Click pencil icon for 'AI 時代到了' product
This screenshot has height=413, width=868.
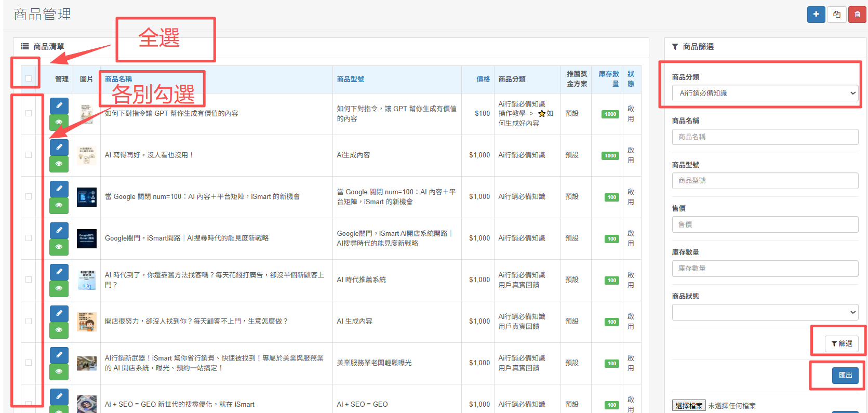pos(59,272)
